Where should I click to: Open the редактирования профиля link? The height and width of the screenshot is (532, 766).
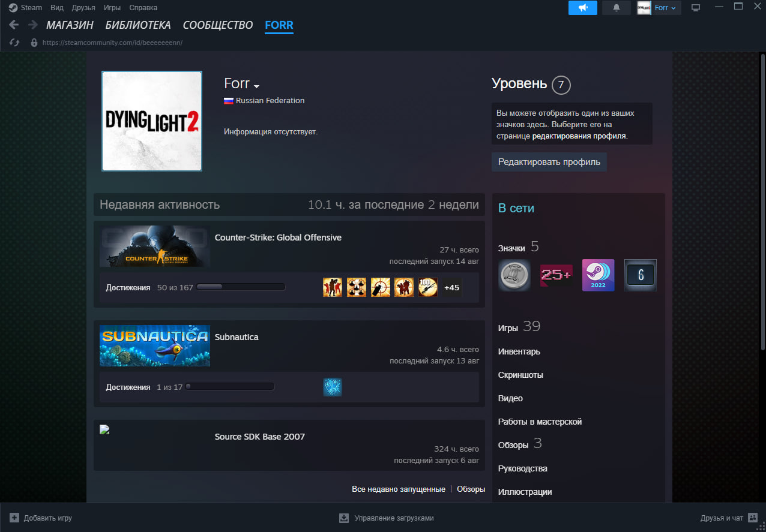[579, 136]
